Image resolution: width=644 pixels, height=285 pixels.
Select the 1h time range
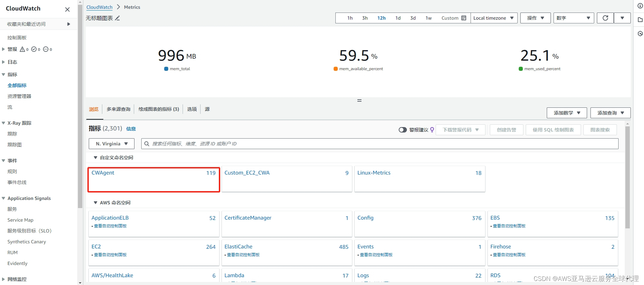(350, 18)
